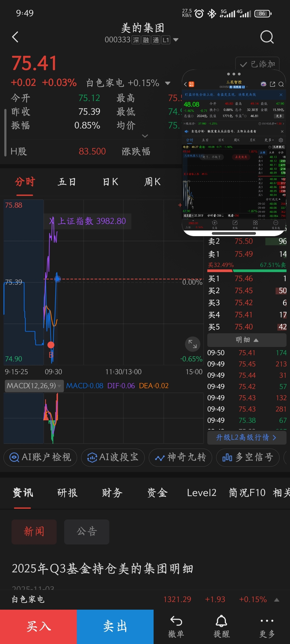Open the robot AI assistant in floating window

263,84
